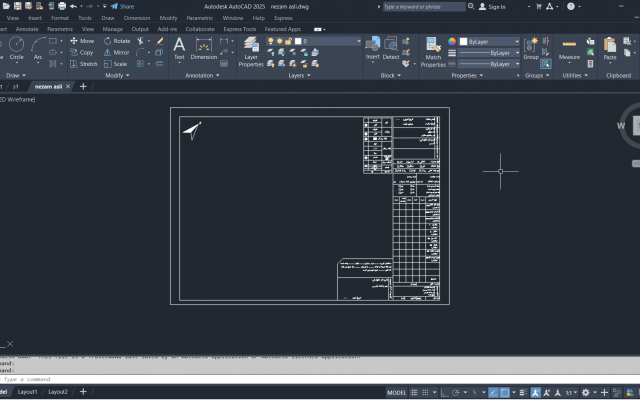Choose the Measure utility

pyautogui.click(x=569, y=48)
